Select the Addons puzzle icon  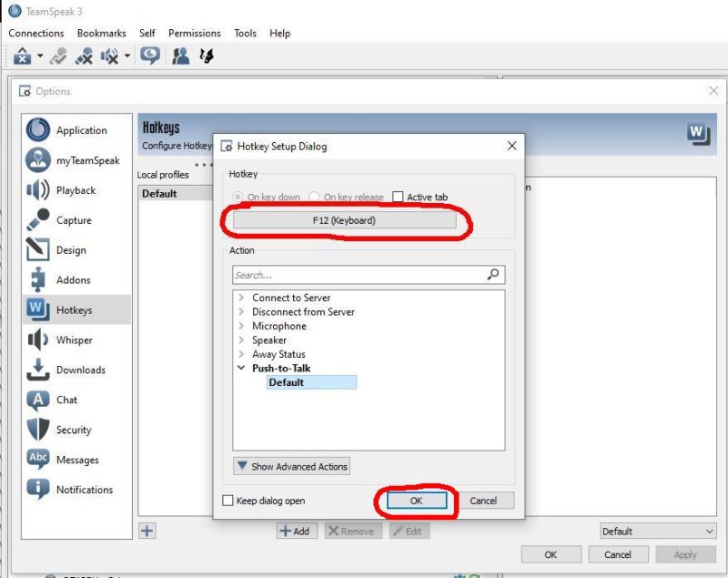pyautogui.click(x=38, y=279)
